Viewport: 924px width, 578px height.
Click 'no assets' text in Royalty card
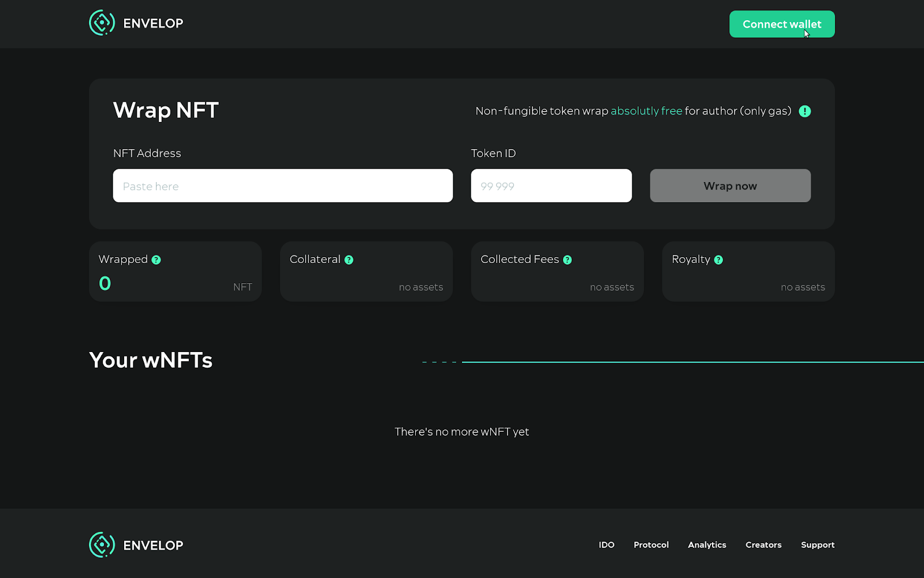pyautogui.click(x=803, y=287)
